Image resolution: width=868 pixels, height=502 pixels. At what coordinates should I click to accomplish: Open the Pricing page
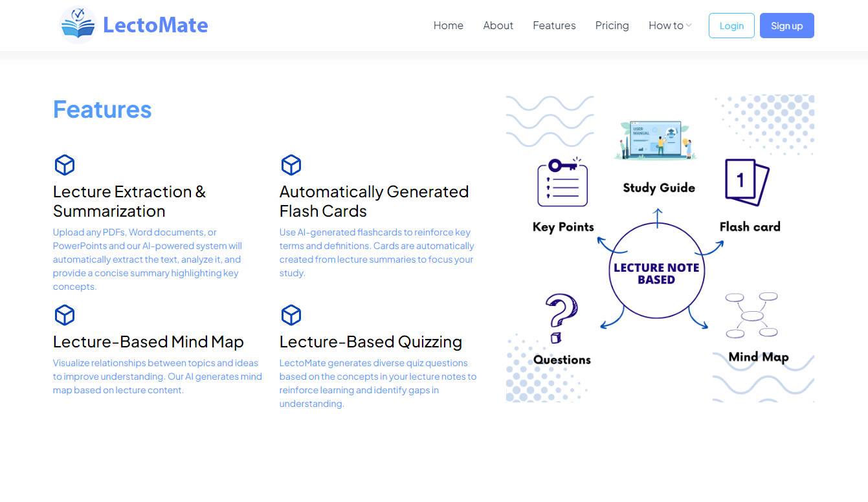pyautogui.click(x=612, y=25)
